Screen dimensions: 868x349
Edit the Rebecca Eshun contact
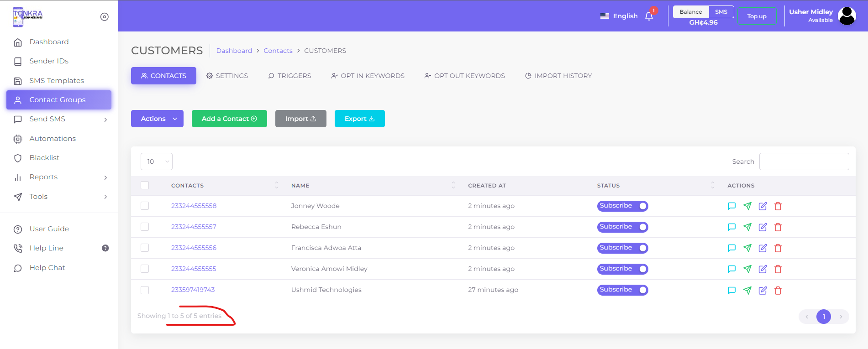[763, 227]
